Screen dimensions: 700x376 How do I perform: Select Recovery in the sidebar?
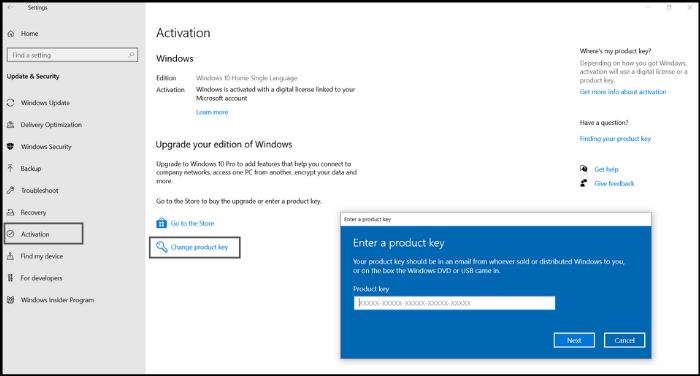point(33,212)
